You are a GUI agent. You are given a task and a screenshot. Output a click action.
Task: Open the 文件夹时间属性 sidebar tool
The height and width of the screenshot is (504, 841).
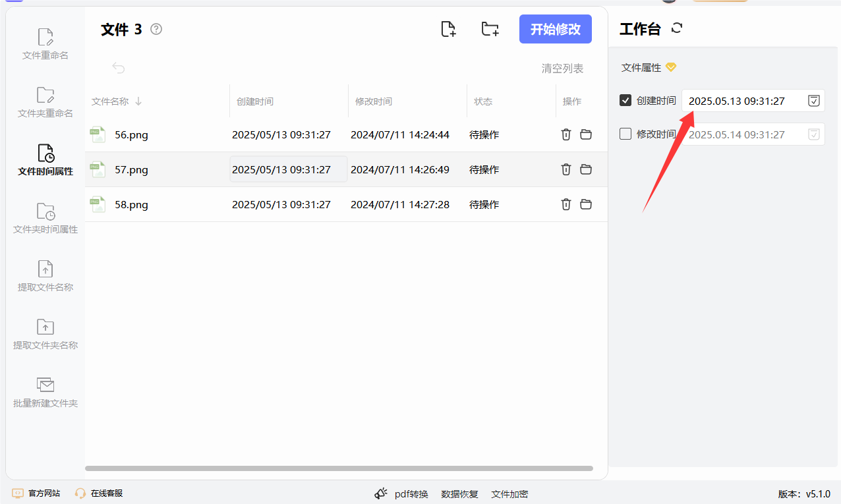pyautogui.click(x=45, y=219)
